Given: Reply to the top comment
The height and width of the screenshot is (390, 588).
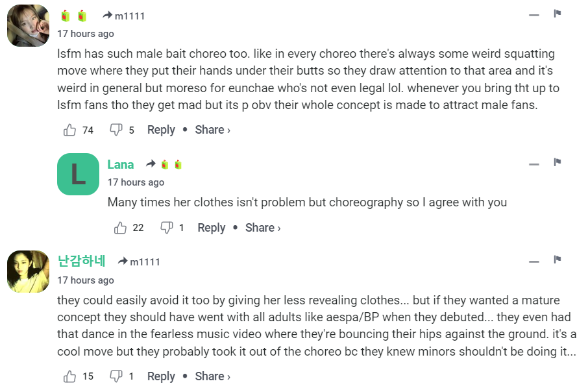Looking at the screenshot, I should [161, 130].
